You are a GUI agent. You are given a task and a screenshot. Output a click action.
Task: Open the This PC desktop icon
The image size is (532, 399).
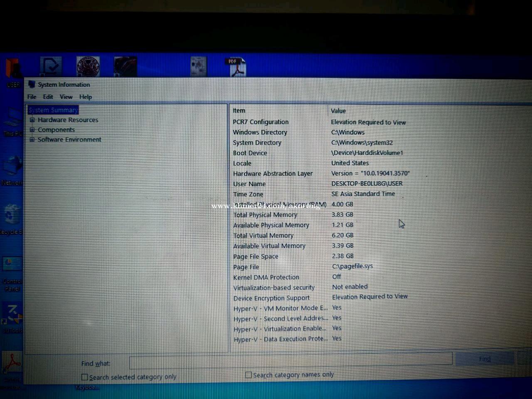click(x=12, y=121)
